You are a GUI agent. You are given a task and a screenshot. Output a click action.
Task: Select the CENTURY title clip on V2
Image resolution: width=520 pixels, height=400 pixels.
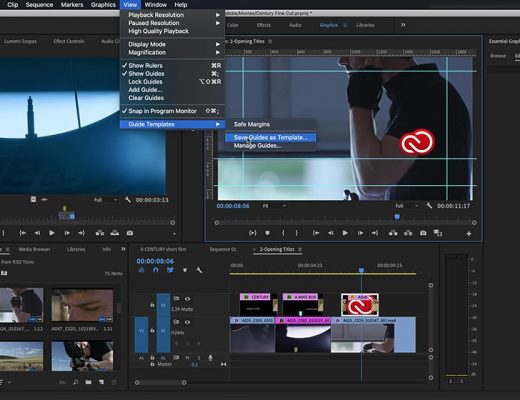(258, 305)
